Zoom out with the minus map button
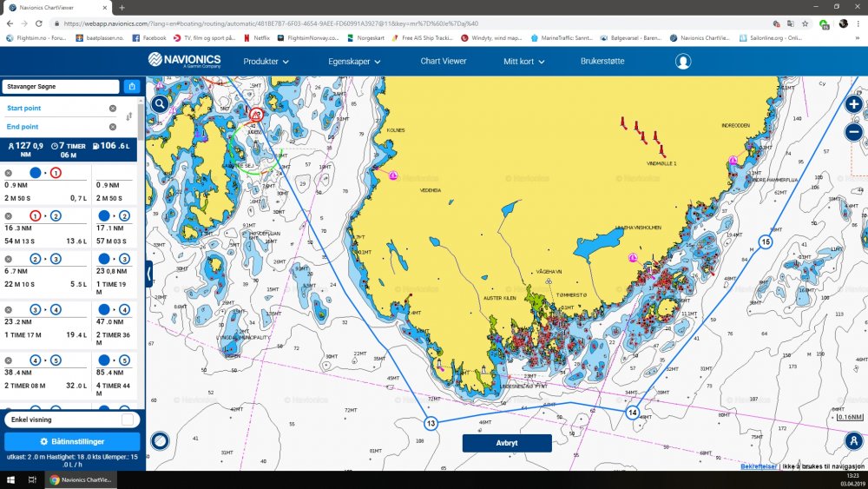Viewport: 868px width, 489px height. coord(853,132)
